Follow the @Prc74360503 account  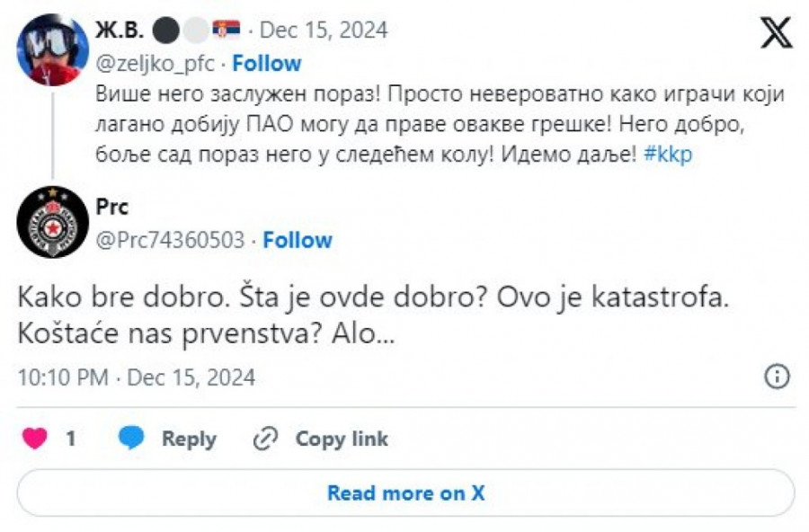[298, 240]
